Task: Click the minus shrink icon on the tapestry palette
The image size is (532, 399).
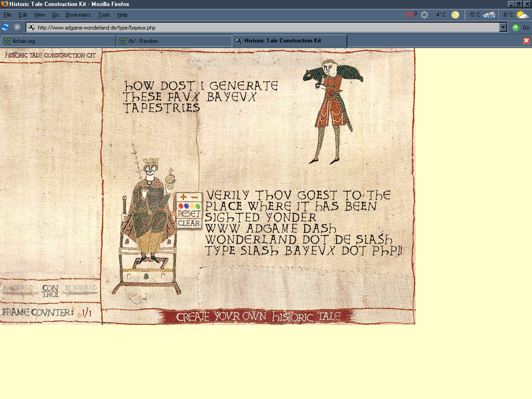Action: (x=194, y=197)
